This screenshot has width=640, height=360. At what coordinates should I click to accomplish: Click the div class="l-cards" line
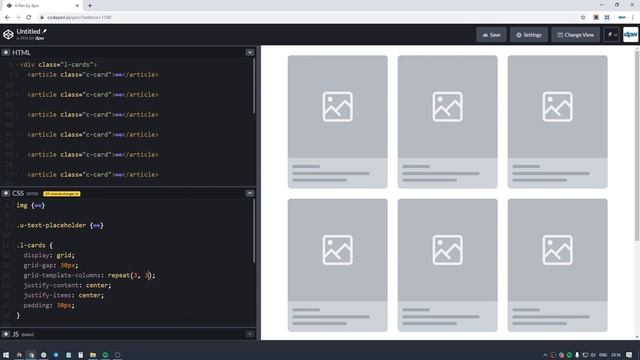tap(58, 64)
